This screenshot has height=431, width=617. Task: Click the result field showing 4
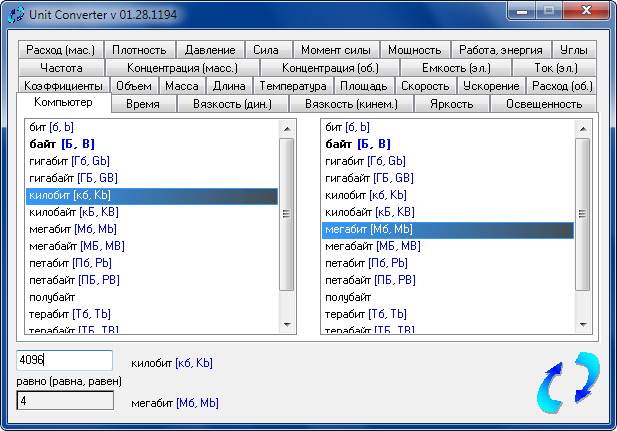[65, 401]
